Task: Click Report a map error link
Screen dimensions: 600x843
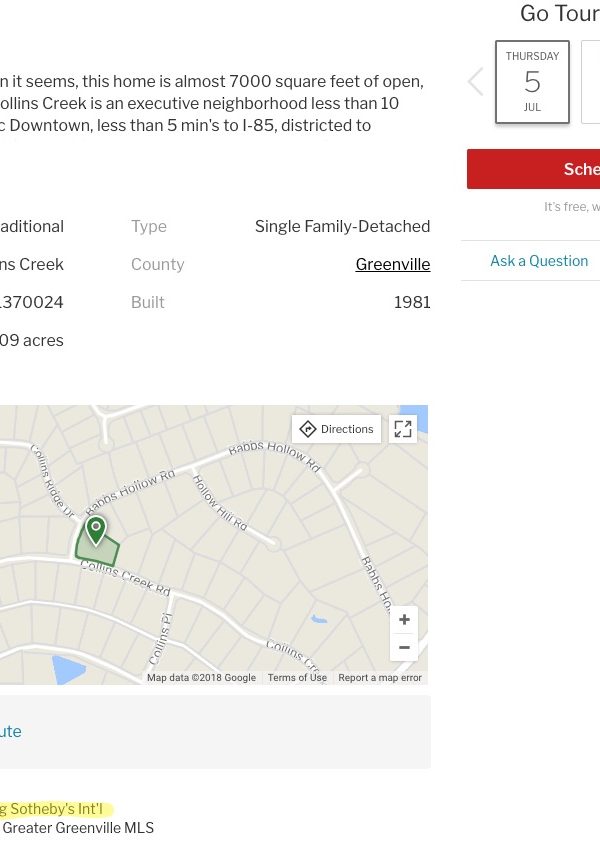Action: (380, 677)
